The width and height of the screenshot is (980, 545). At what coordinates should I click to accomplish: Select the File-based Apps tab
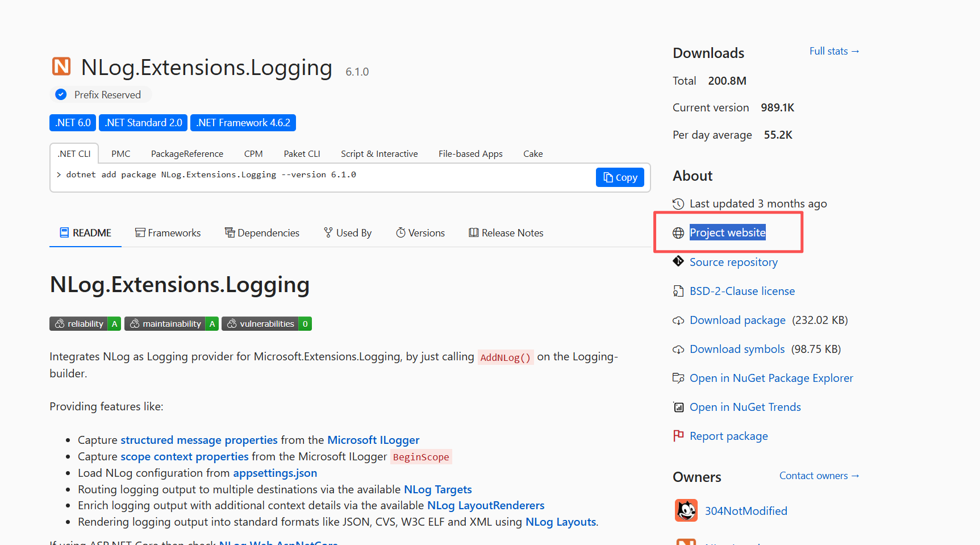[x=470, y=154]
